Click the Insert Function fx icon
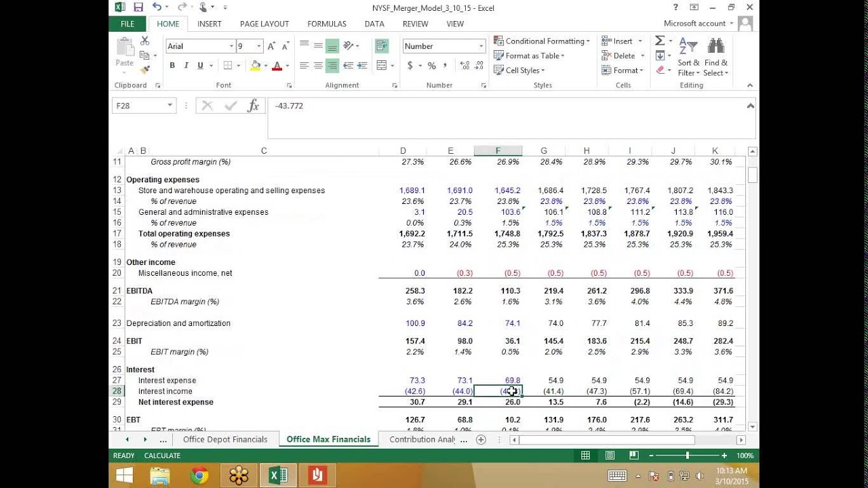868x488 pixels. coord(254,106)
